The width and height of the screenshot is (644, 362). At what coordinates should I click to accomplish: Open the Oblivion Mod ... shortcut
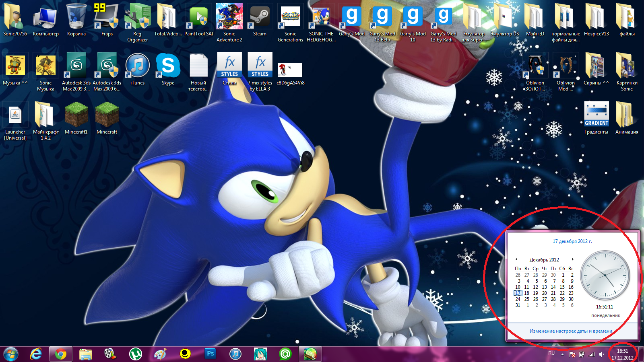pos(566,72)
